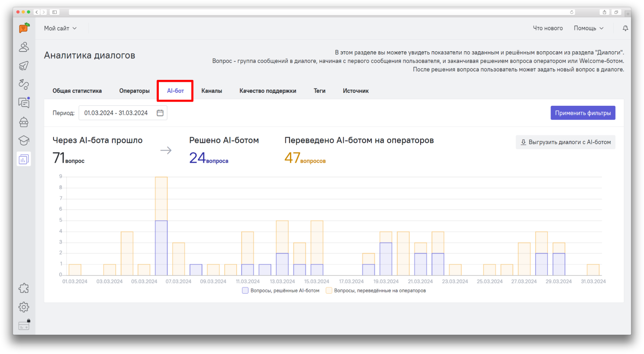Screen dimensions: 644x354
Task: Open the calendar date picker icon
Action: click(160, 113)
